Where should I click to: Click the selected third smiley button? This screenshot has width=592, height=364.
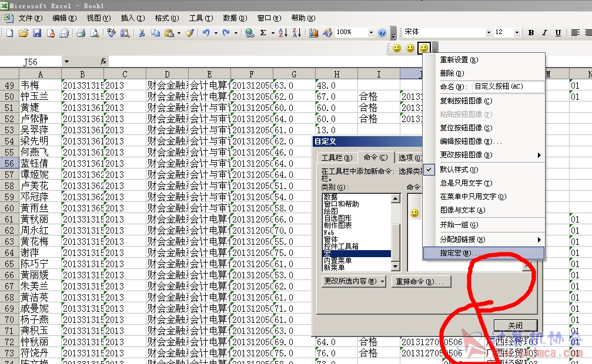[x=424, y=48]
